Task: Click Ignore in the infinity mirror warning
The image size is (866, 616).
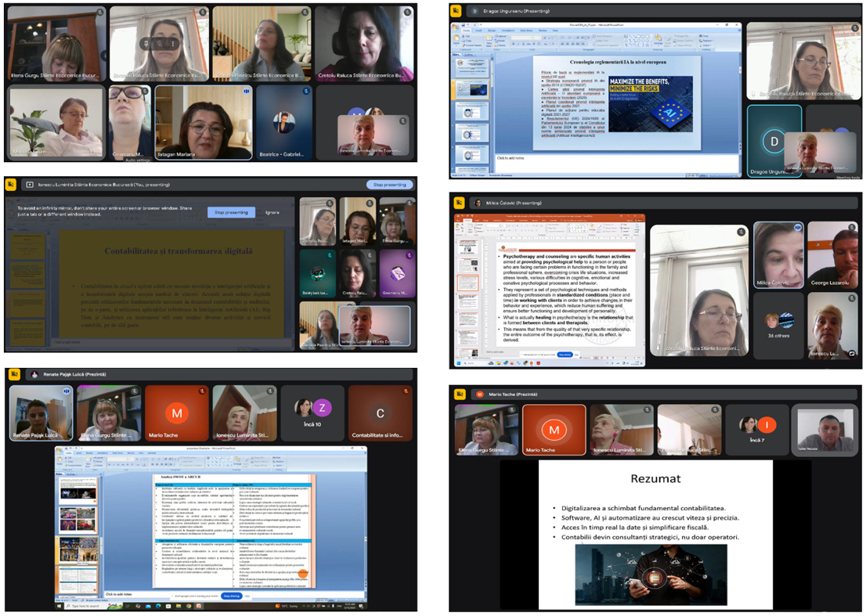Action: tap(272, 212)
